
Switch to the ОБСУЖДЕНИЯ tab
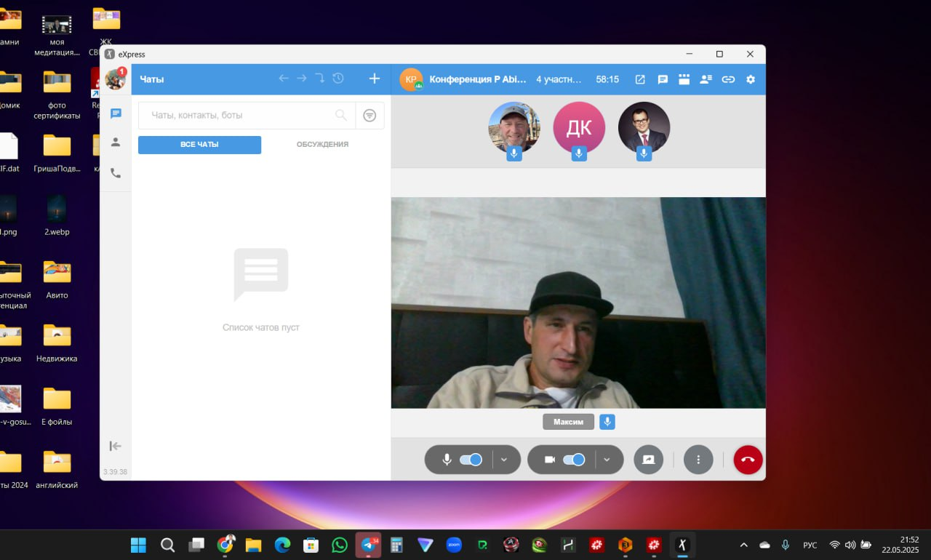point(322,145)
